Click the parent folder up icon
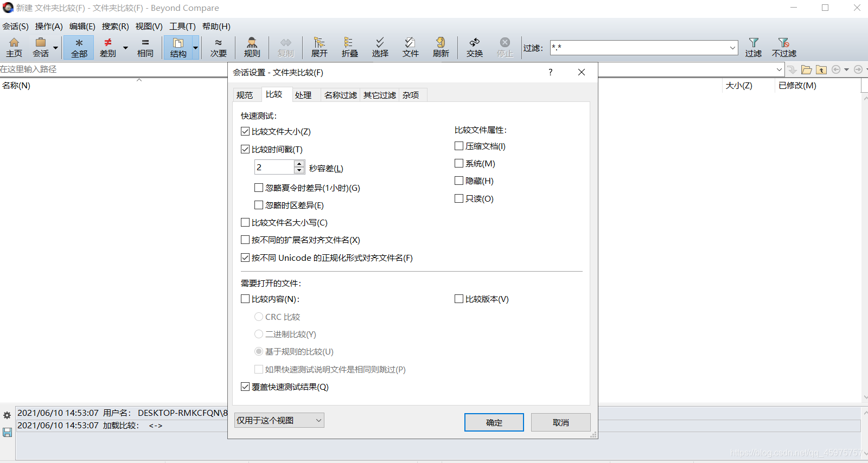 [821, 69]
